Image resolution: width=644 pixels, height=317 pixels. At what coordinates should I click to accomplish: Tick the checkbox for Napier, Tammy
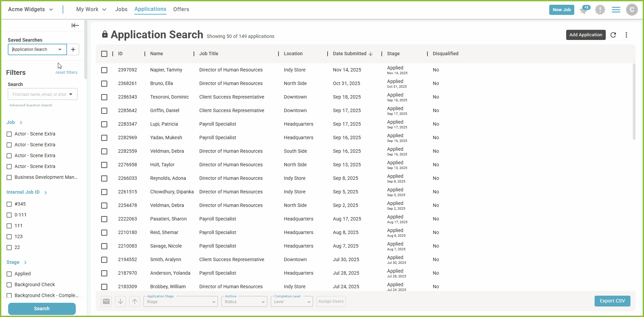tap(104, 70)
